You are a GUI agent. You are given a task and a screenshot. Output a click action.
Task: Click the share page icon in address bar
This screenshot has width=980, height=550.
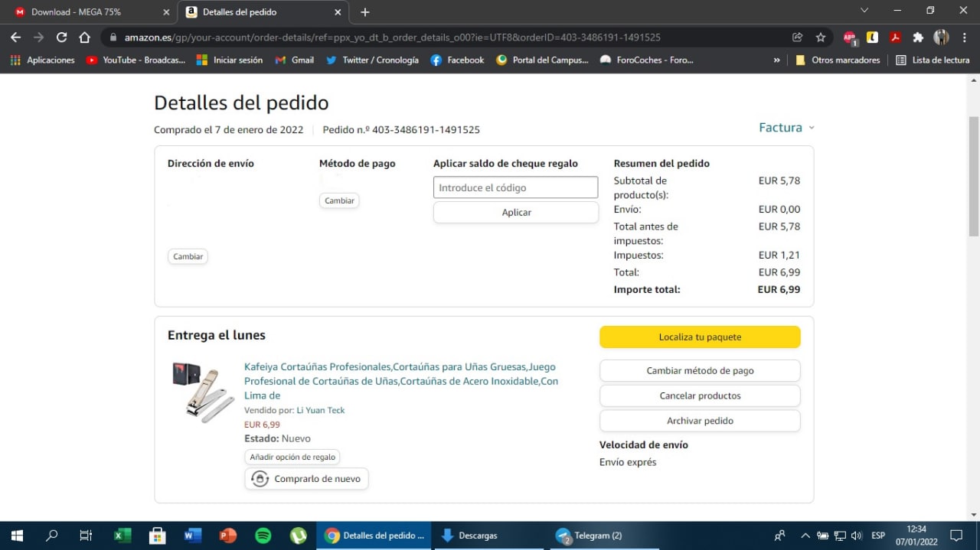tap(798, 37)
